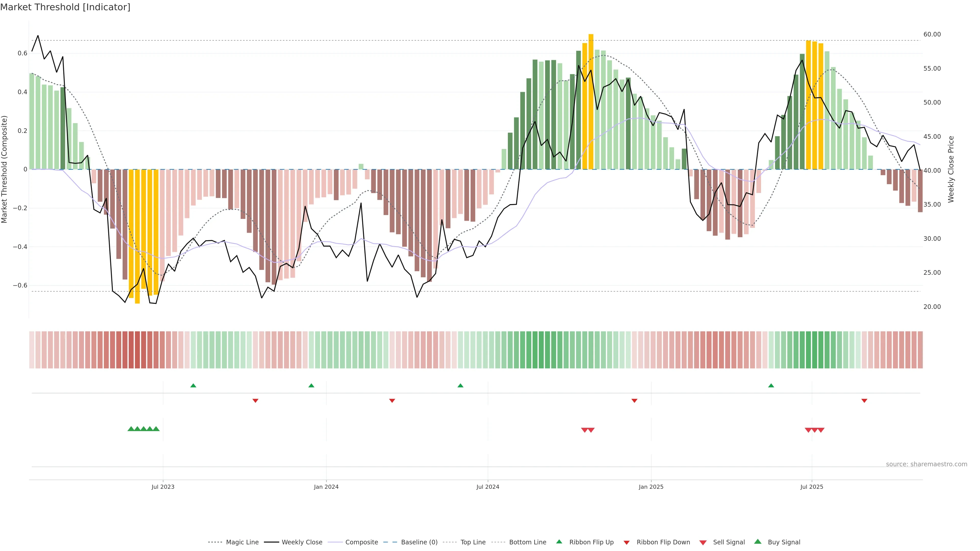Viewport: 980px width, 551px height.
Task: Click the Buy Signal legend triangle icon
Action: (x=758, y=542)
